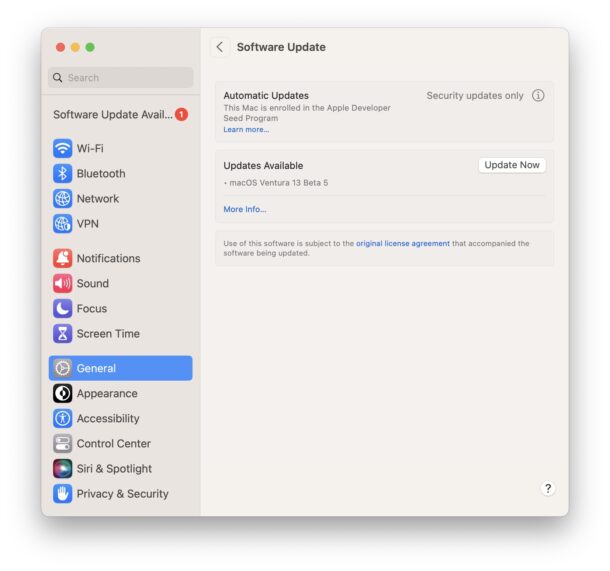Click the Automatic Updates info icon
Viewport: 610px width, 571px height.
[x=538, y=95]
